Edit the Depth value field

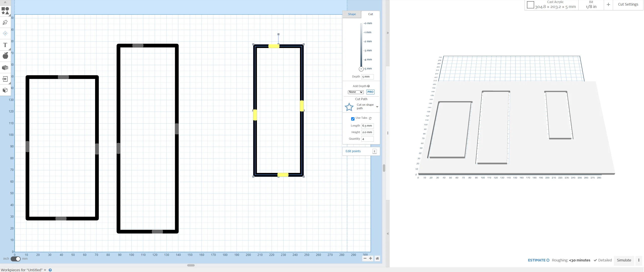click(367, 77)
